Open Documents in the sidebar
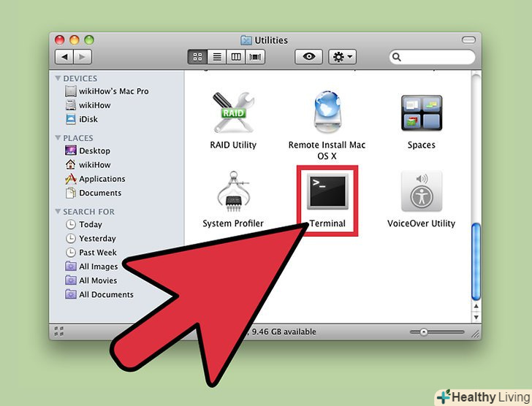Screen dimensions: 532x406 (94, 193)
